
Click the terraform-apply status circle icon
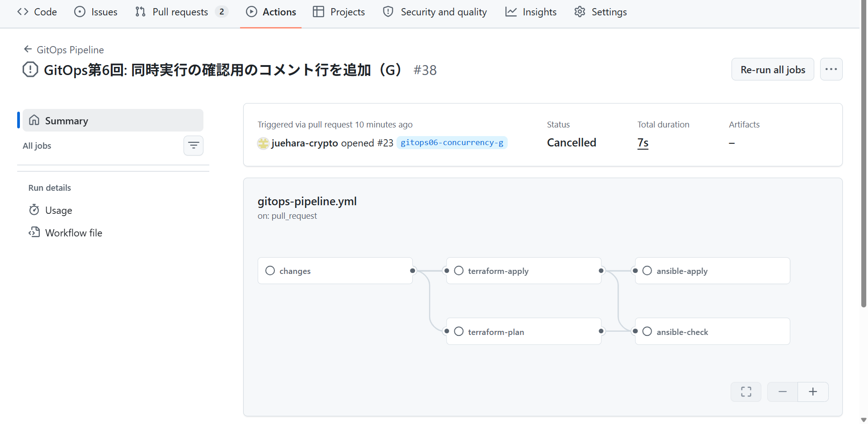pos(458,270)
